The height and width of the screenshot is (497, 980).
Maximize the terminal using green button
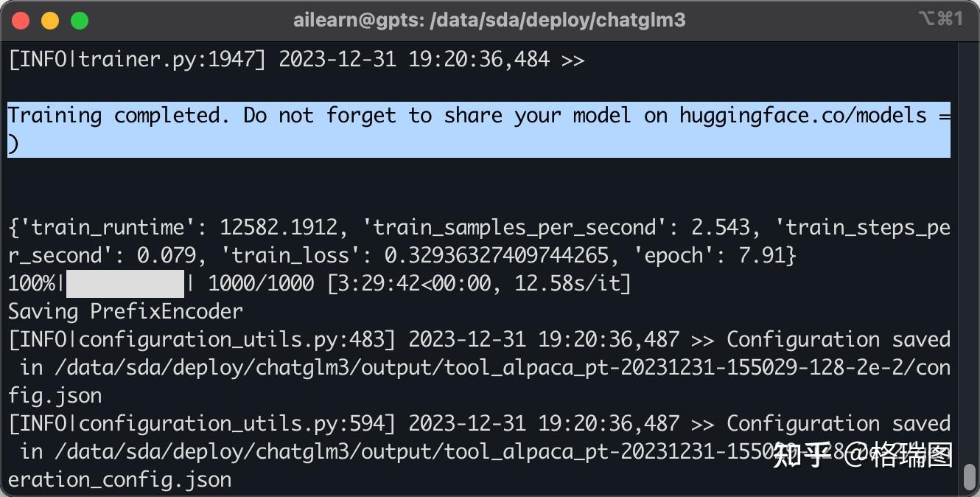click(x=79, y=21)
